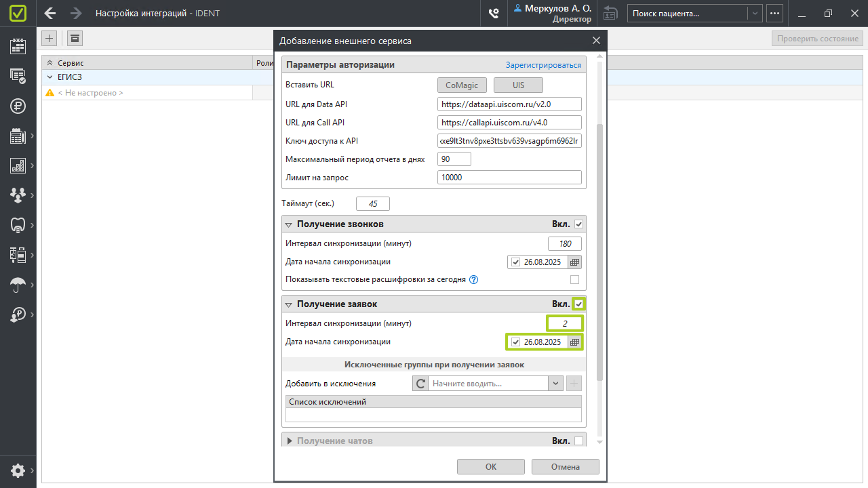Click the URL для Call API field

(510, 123)
